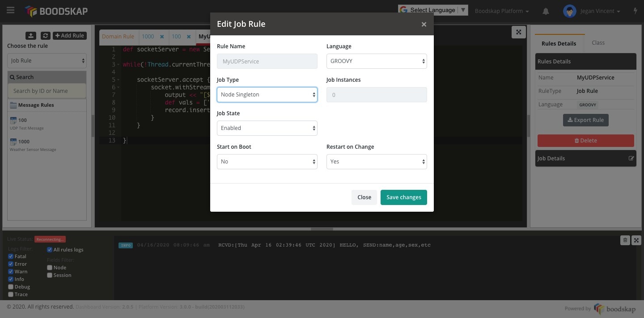644x318 pixels.
Task: Click the boodskap footer logo
Action: 614,308
